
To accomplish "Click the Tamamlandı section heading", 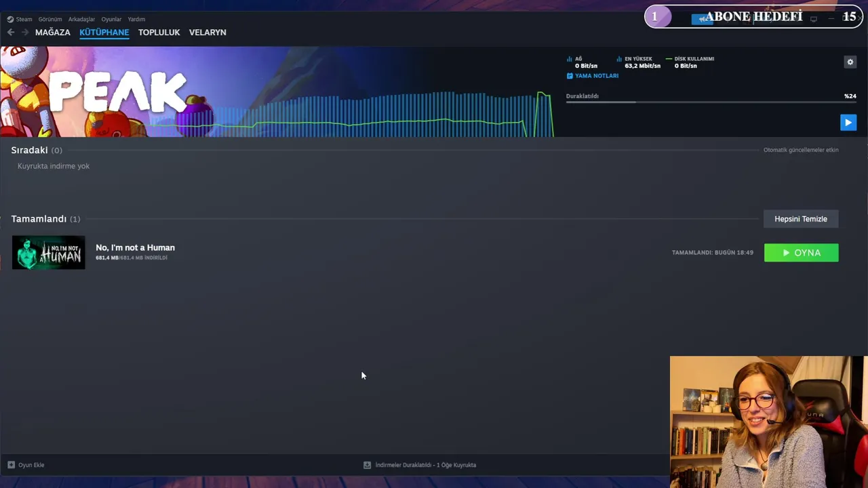I will pyautogui.click(x=39, y=219).
